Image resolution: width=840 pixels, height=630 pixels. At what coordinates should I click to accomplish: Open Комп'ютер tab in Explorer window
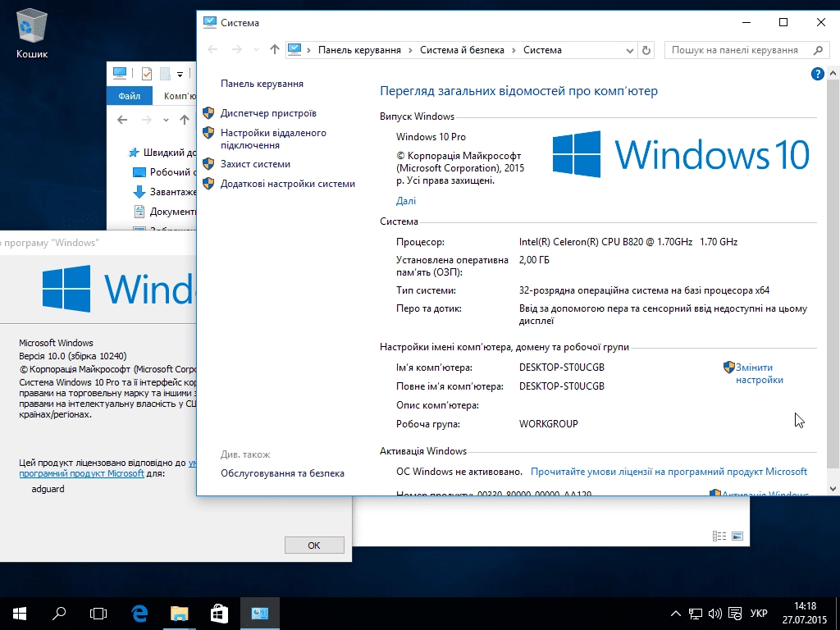(180, 96)
